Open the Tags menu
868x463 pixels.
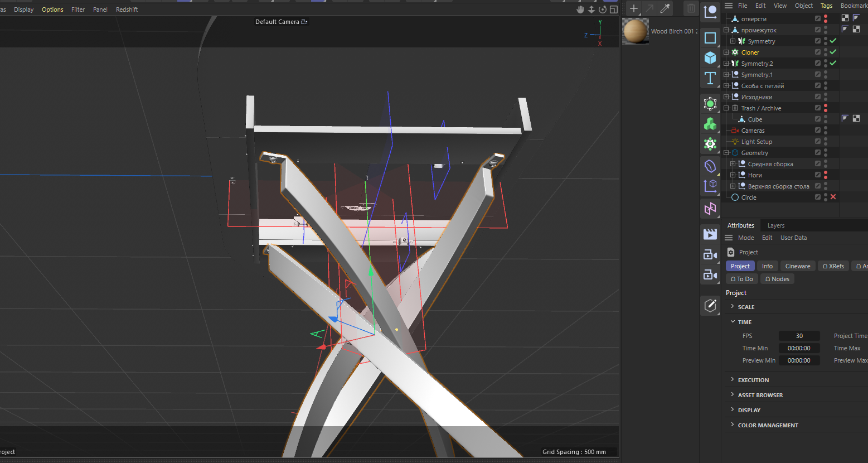pyautogui.click(x=826, y=6)
